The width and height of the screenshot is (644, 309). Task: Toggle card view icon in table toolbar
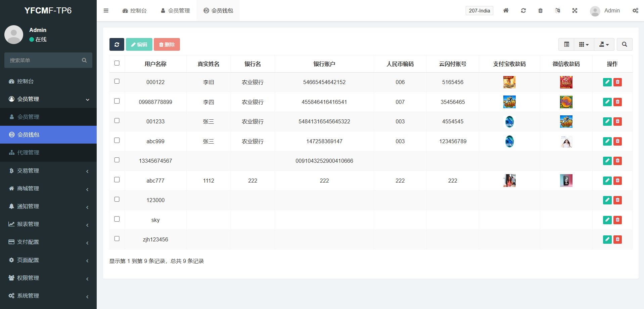(x=566, y=44)
